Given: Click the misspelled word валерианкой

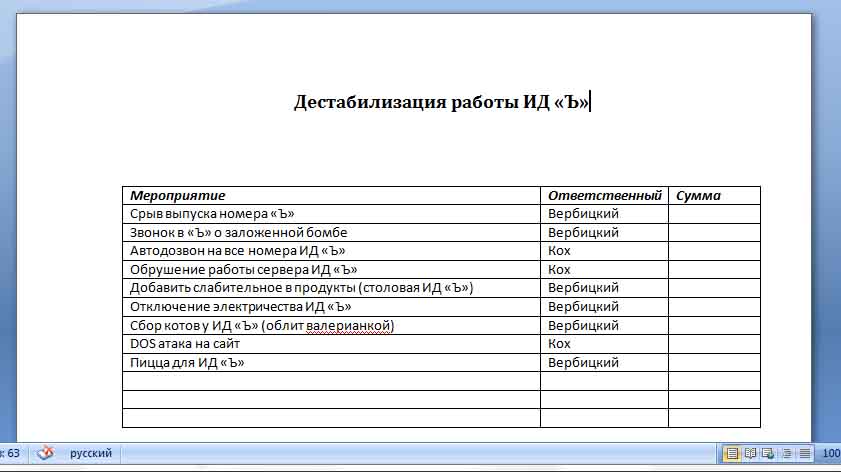Looking at the screenshot, I should tap(350, 326).
